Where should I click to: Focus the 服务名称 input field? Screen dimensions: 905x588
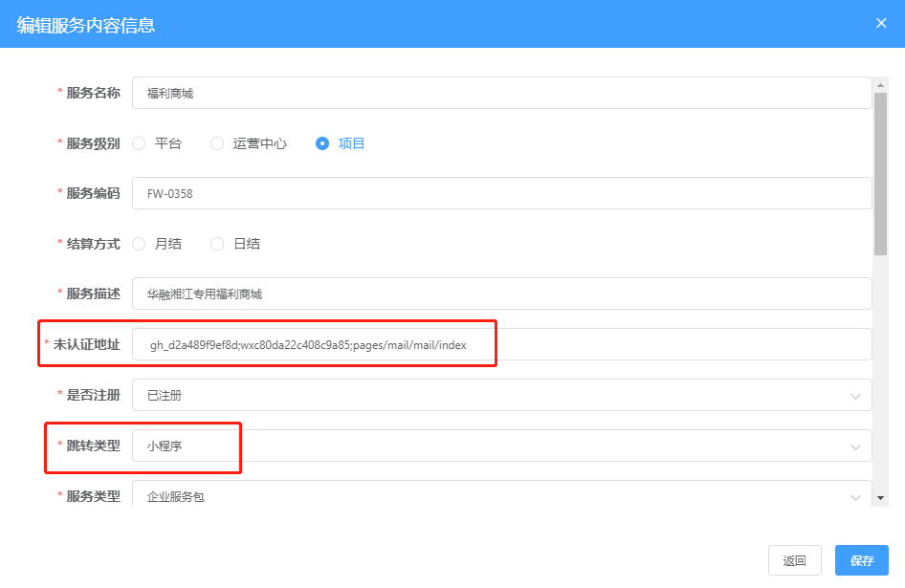click(501, 93)
